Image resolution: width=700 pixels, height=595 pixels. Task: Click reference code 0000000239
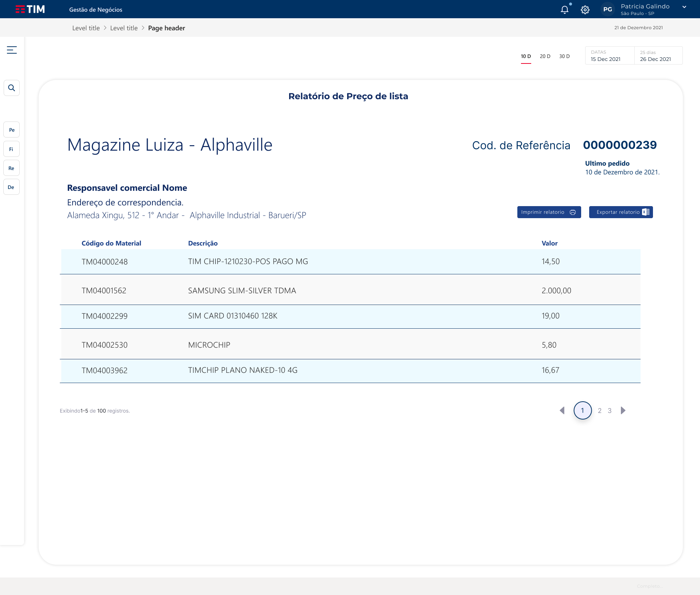(x=620, y=145)
